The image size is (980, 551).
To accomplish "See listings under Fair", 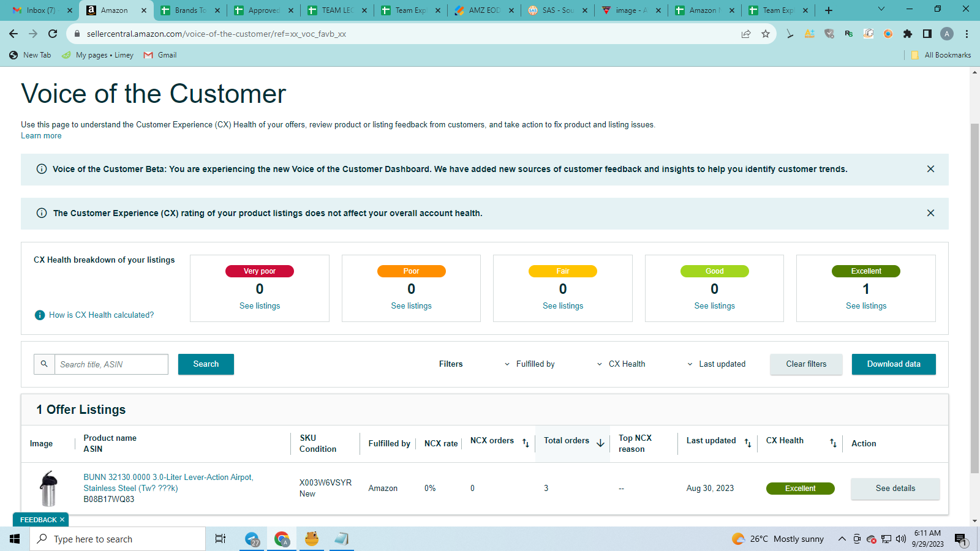I will 563,305.
